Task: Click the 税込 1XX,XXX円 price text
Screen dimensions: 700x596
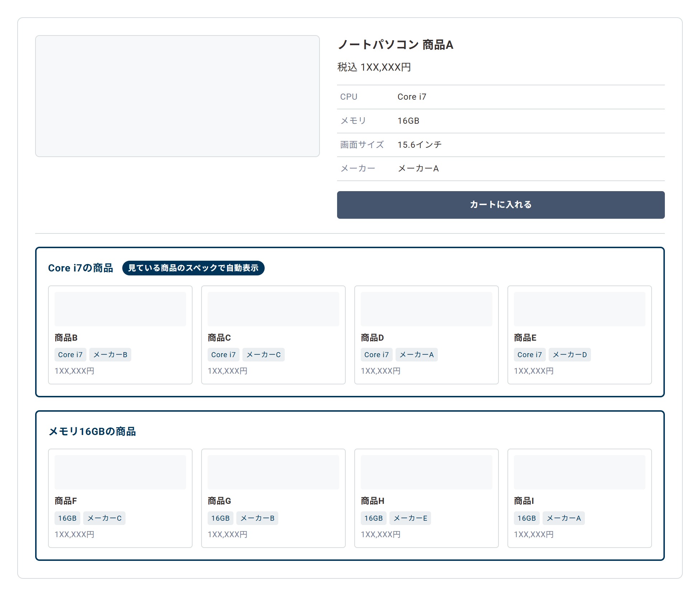Action: pos(374,67)
